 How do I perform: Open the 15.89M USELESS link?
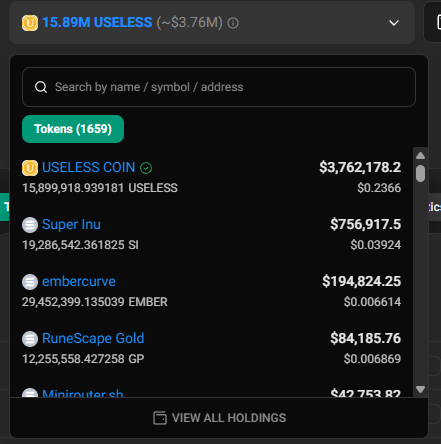(97, 23)
